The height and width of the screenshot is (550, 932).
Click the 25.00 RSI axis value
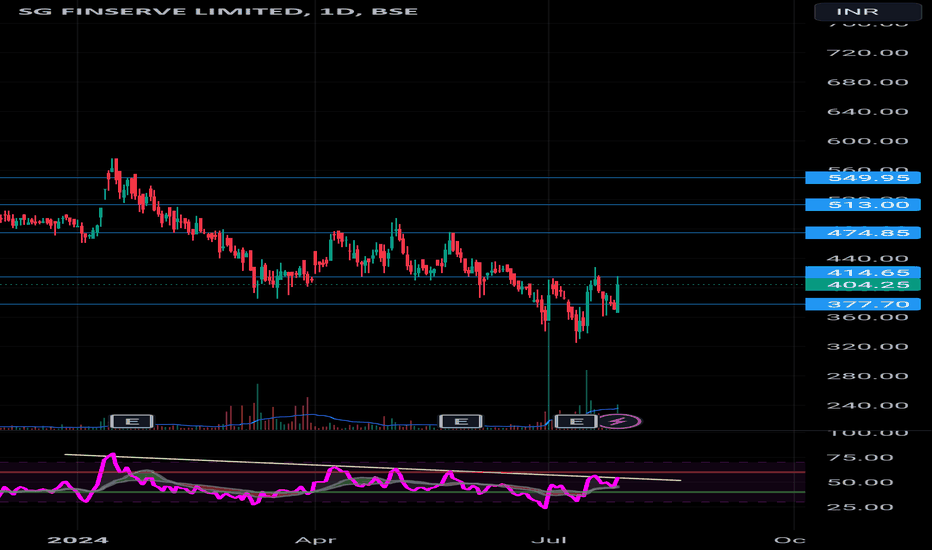860,507
